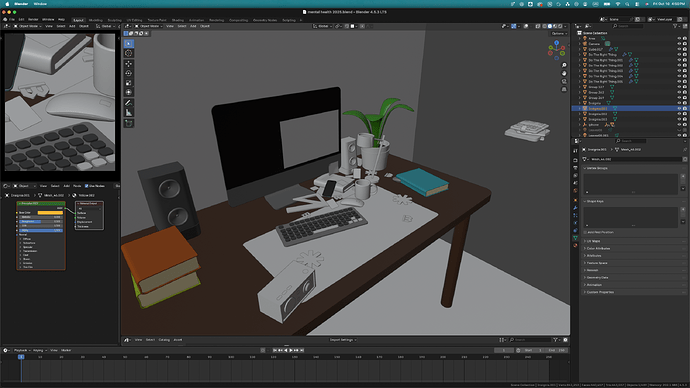
Task: Open the Physics properties tab icon
Action: pos(575,223)
